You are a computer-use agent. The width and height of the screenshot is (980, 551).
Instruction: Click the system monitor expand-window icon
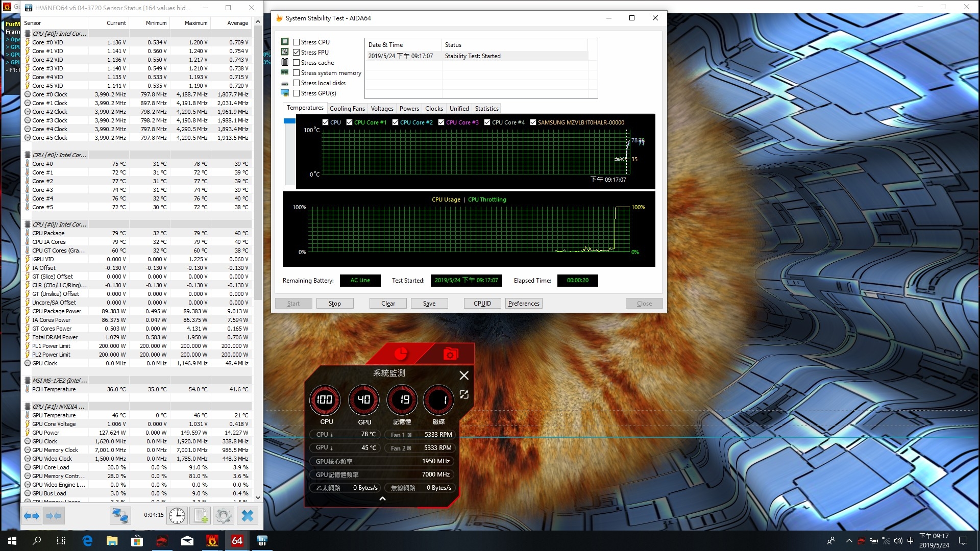pyautogui.click(x=464, y=394)
